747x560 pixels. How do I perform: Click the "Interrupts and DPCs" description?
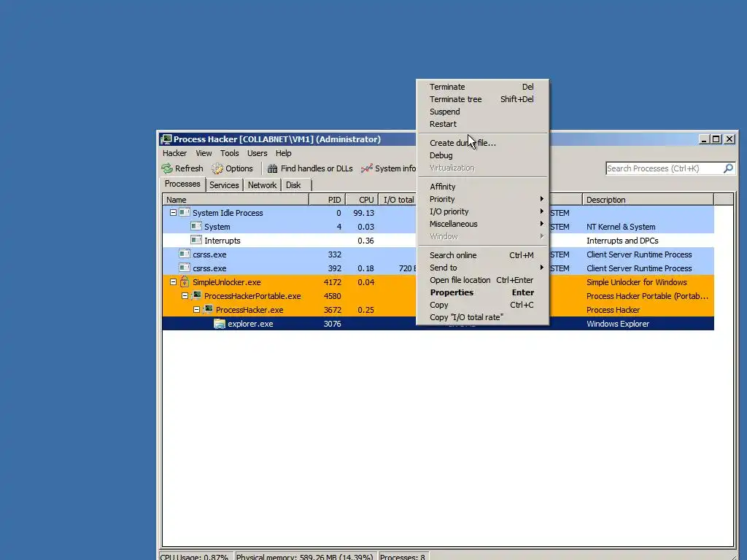(x=622, y=241)
